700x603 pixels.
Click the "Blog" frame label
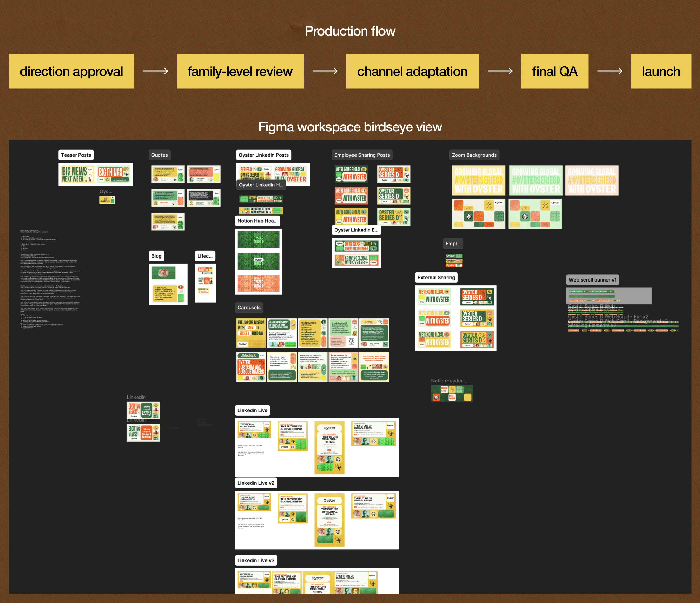tap(156, 256)
